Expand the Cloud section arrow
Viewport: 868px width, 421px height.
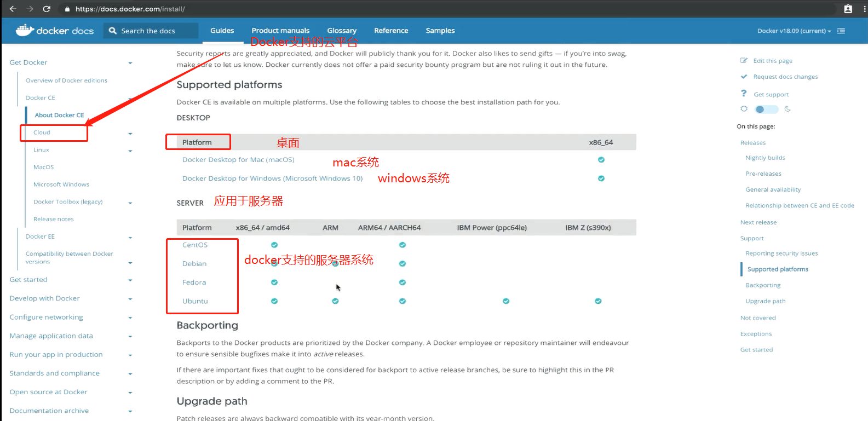click(x=130, y=134)
